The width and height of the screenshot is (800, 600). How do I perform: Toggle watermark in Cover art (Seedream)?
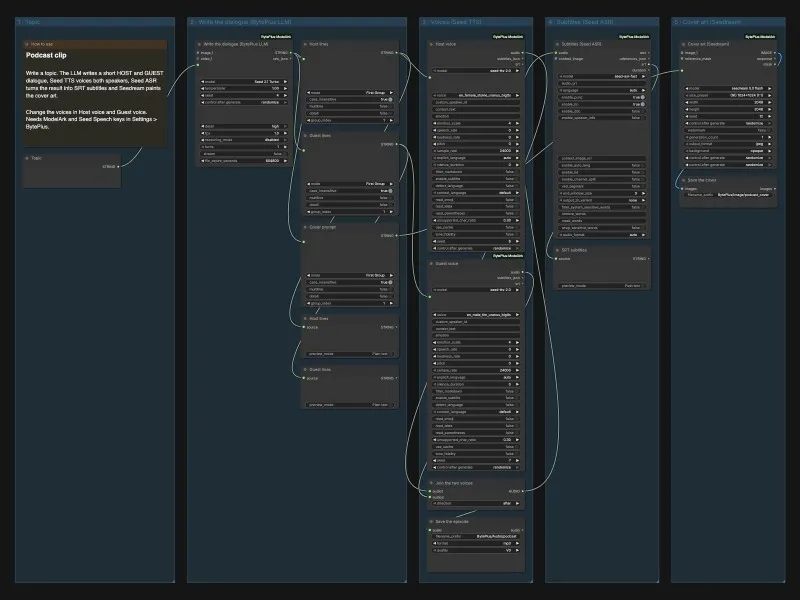pos(729,130)
